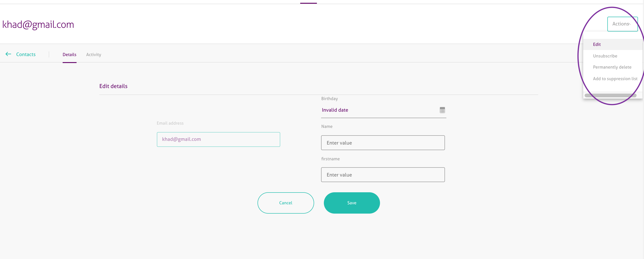
Task: Collapse the Actions dropdown button
Action: (622, 24)
